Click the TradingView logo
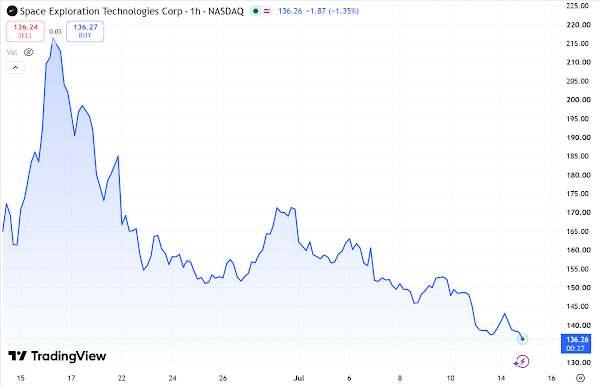The image size is (600, 386). tap(57, 356)
